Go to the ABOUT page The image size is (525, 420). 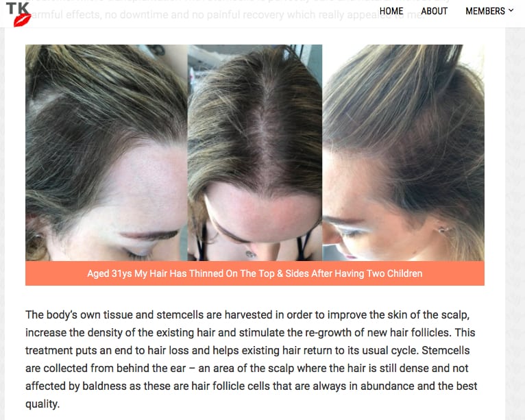point(434,11)
